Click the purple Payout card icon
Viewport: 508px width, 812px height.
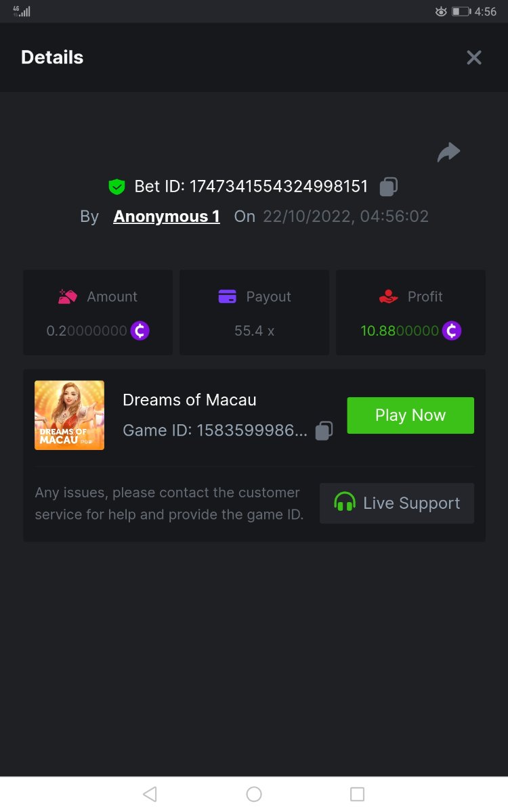(x=228, y=296)
